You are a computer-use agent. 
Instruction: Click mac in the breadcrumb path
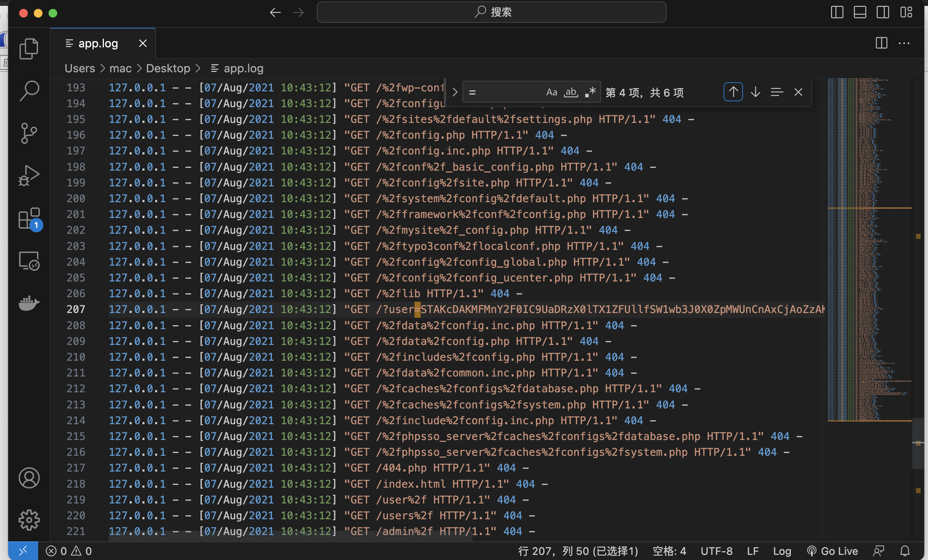(x=120, y=69)
